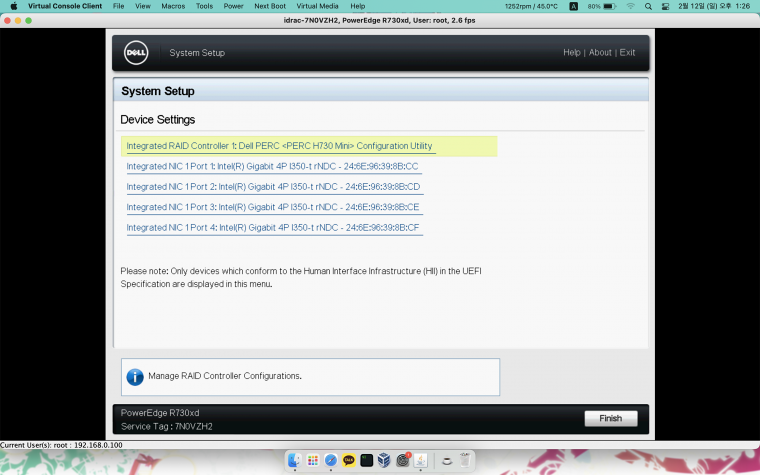Click the Java app icon in Dock
The height and width of the screenshot is (475, 760).
[x=420, y=460]
